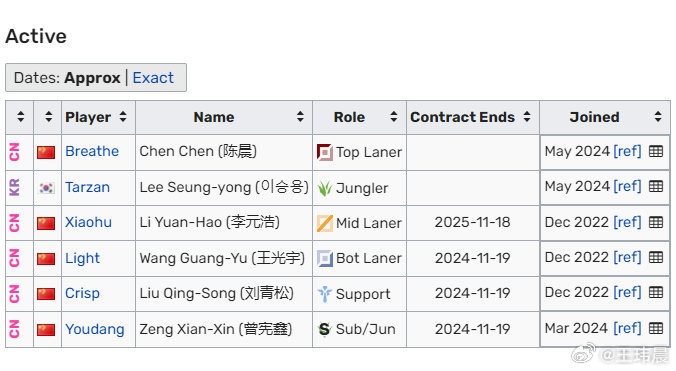Screen dimensions: 676x371
Task: Click the South Korea flag for Tarzan
Action: (46, 188)
